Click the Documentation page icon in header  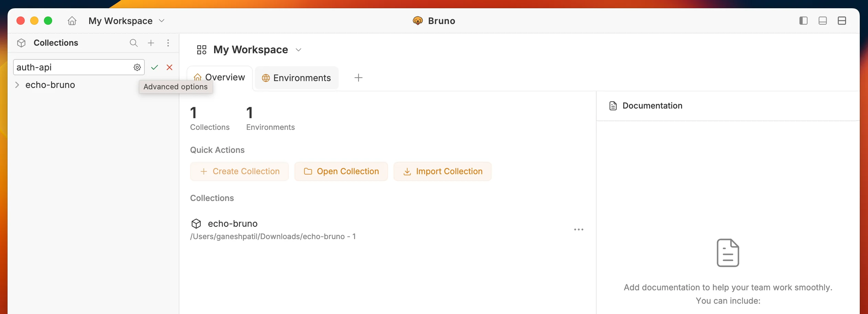[x=613, y=106]
